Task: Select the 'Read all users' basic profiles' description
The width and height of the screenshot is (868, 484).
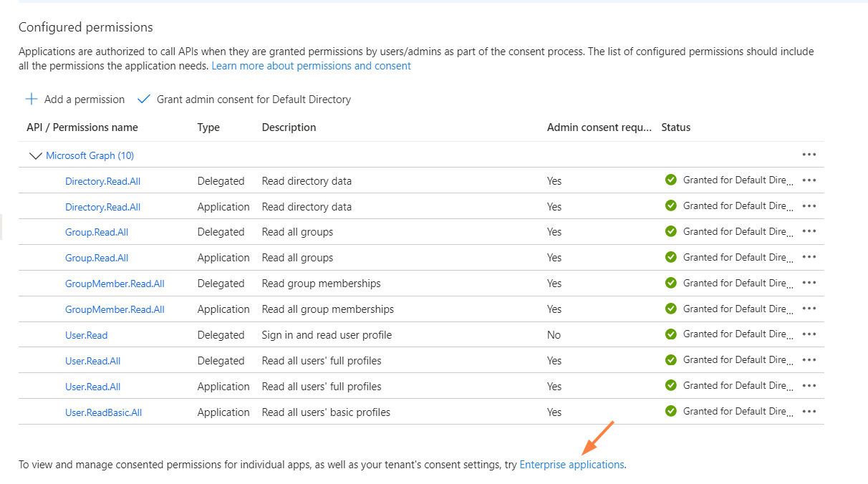Action: coord(326,412)
